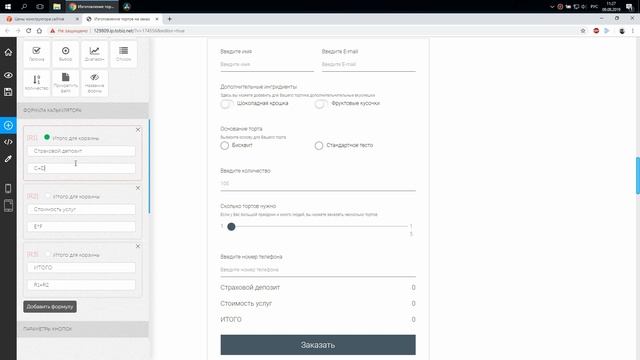
Task: Click the R3 formula expression field R1+R2
Action: click(x=81, y=285)
